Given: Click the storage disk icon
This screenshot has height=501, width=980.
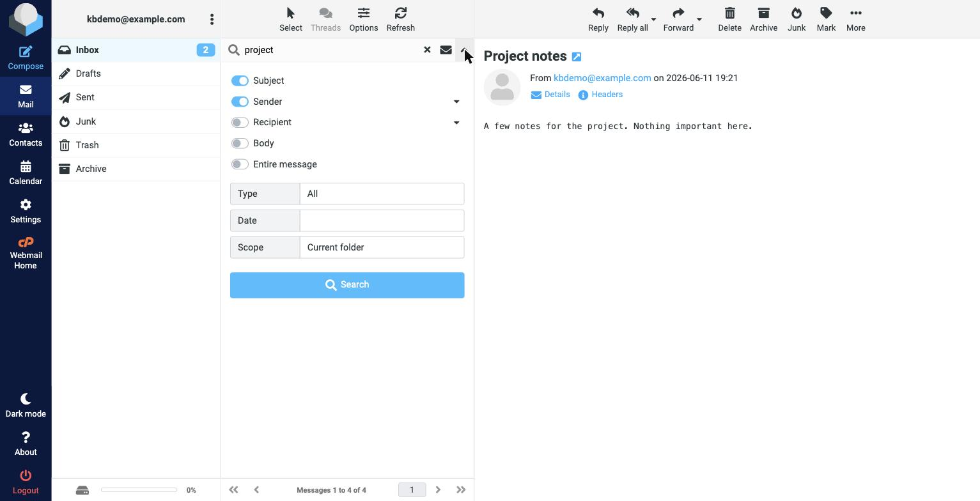Looking at the screenshot, I should [x=82, y=490].
